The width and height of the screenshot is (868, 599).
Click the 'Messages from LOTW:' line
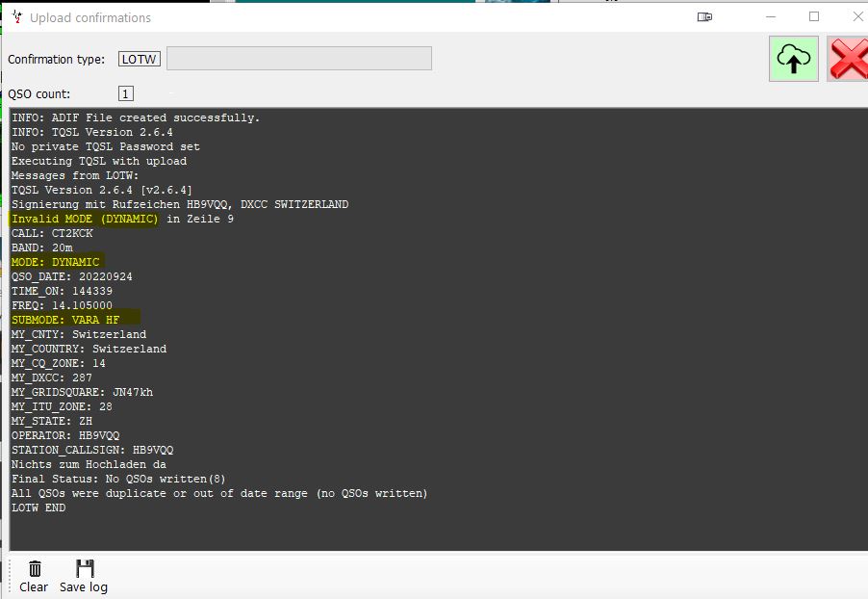75,175
